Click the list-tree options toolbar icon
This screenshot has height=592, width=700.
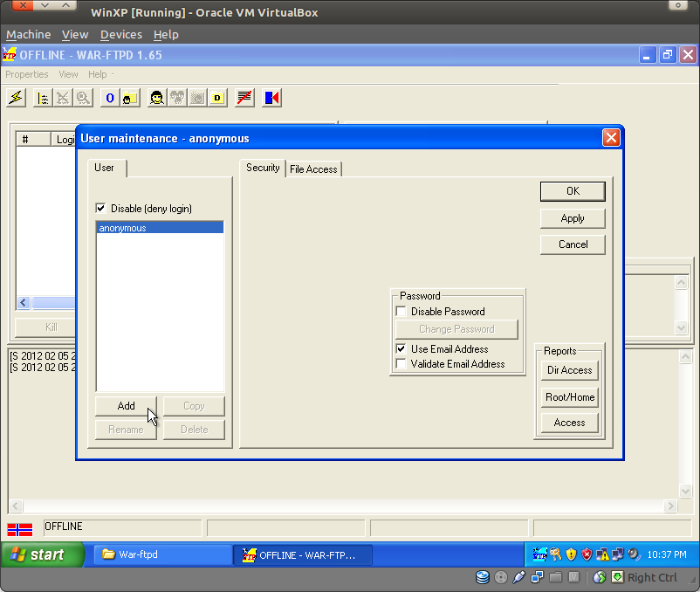click(x=43, y=97)
